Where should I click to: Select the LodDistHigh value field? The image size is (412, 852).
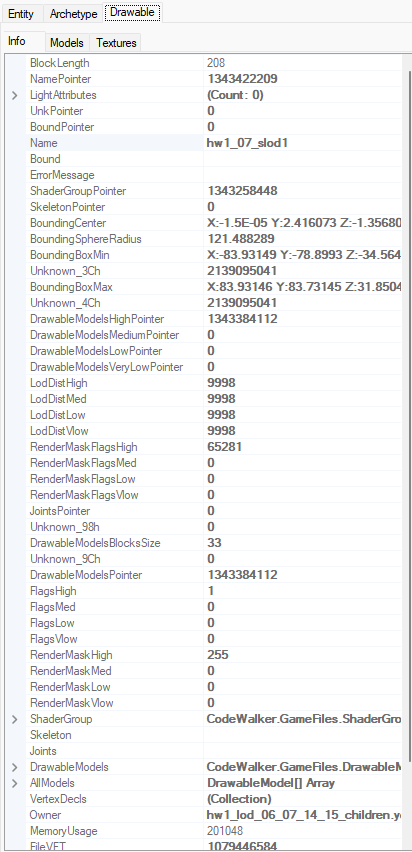(x=303, y=383)
